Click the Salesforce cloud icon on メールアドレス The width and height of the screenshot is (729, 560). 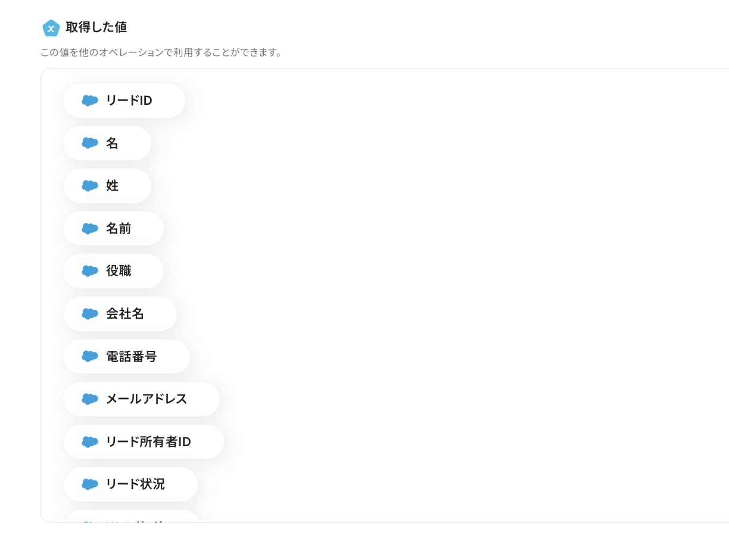tap(90, 399)
